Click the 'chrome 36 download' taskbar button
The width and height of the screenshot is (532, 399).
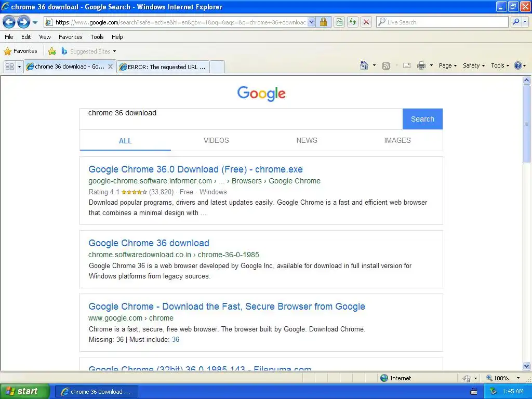pyautogui.click(x=96, y=392)
